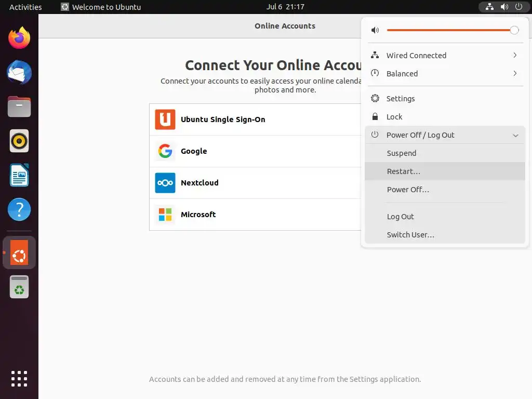Choose Log Out from the power submenu
The width and height of the screenshot is (532, 399).
[x=445, y=217]
